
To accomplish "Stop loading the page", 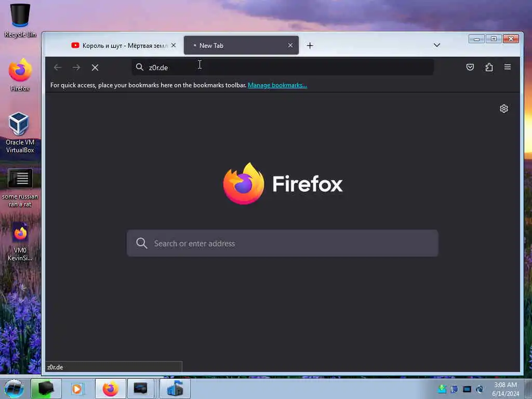I will (95, 68).
